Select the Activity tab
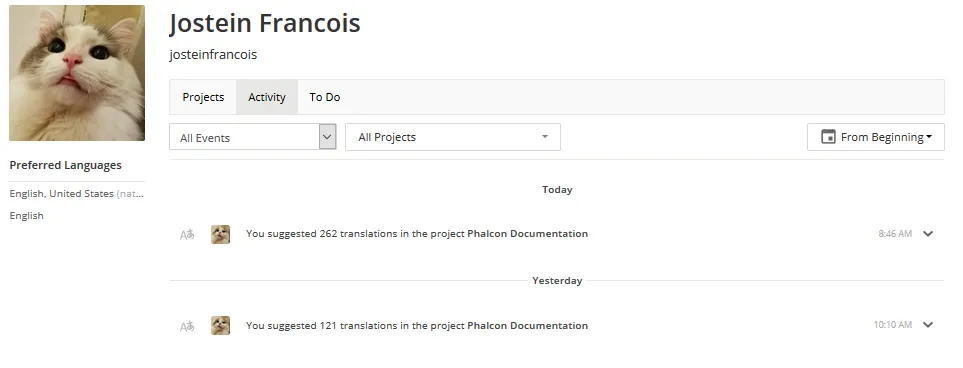Viewport: 963px width, 368px height. tap(267, 97)
